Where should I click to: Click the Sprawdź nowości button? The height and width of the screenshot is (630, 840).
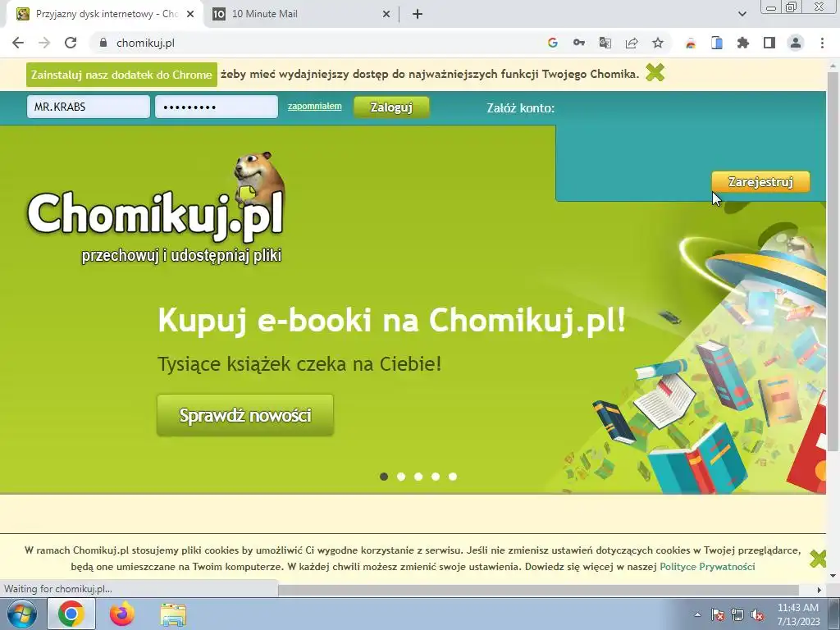coord(245,415)
